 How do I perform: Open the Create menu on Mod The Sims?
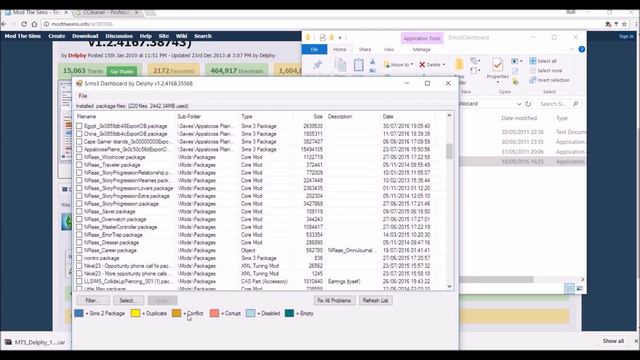point(56,36)
